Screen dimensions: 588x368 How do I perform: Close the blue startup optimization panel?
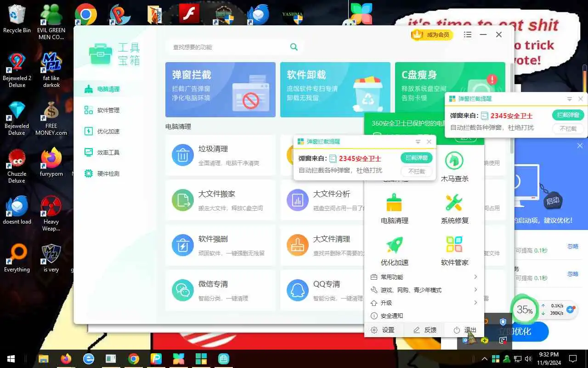[580, 146]
